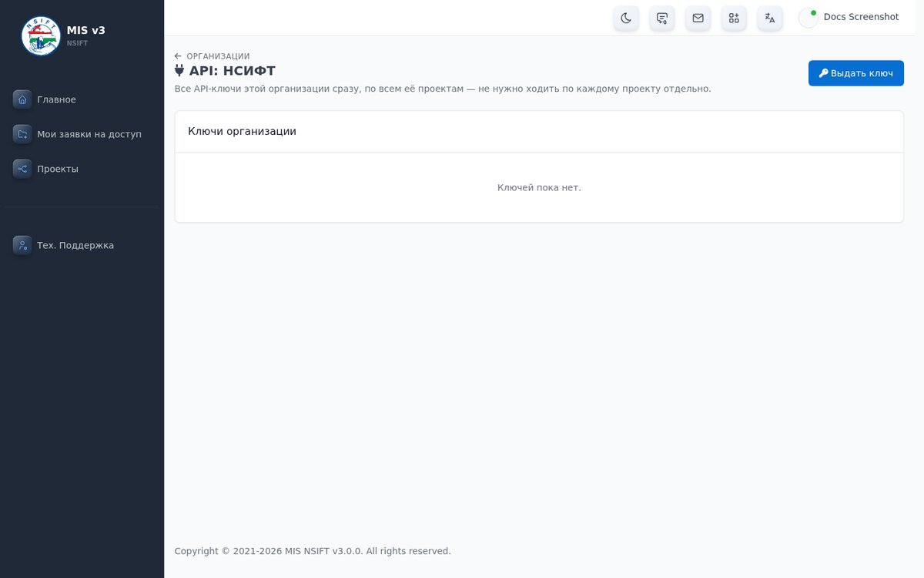The image size is (924, 578).
Task: Click the Ключей пока нет message
Action: coord(539,187)
